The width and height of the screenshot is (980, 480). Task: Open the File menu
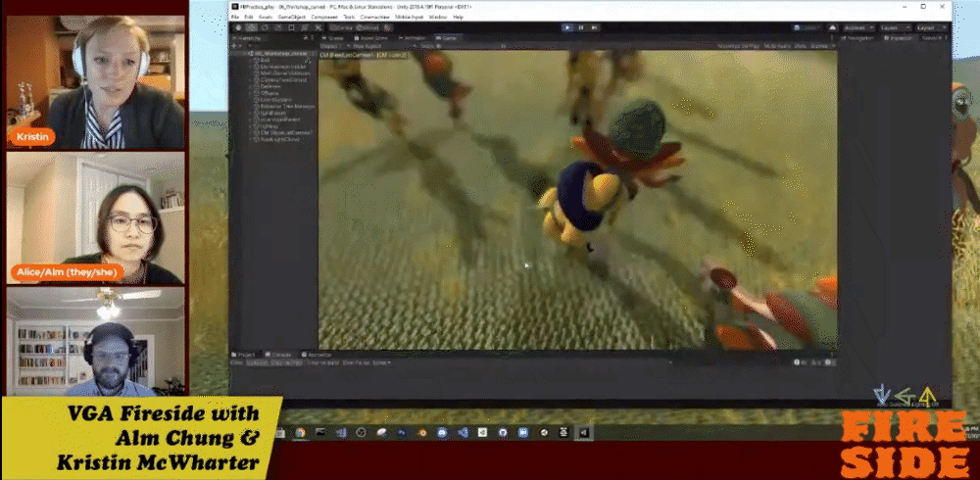pyautogui.click(x=234, y=17)
